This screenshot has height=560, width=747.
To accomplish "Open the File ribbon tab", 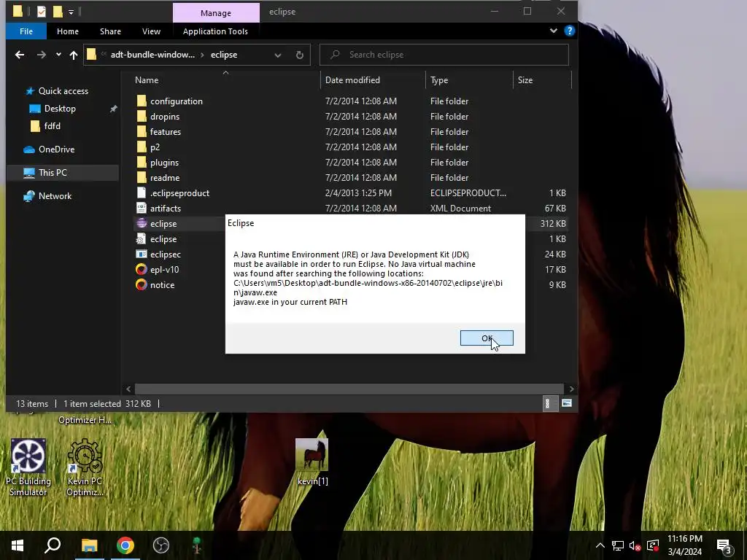I will (x=26, y=31).
